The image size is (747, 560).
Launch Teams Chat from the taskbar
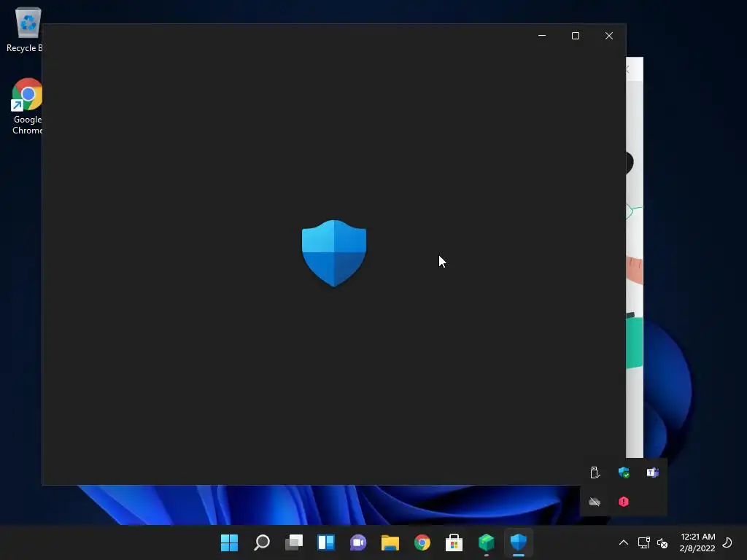click(x=357, y=542)
